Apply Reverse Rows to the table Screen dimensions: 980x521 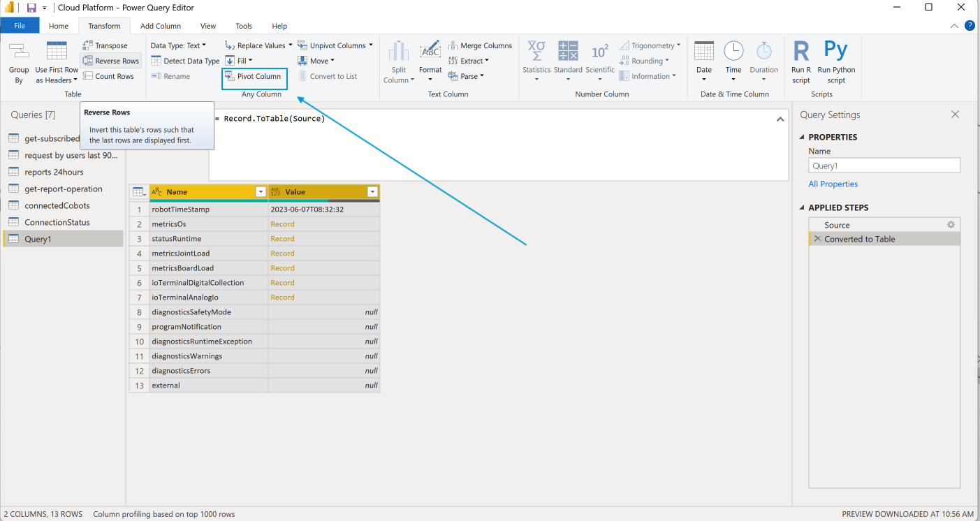(x=110, y=60)
